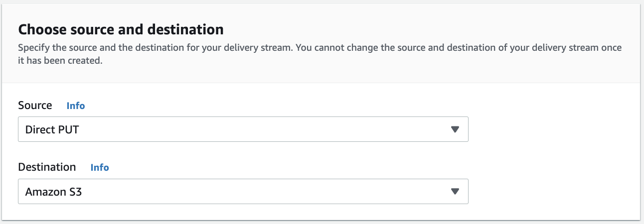This screenshot has width=644, height=224.
Task: Click blank area right of the heading
Action: (424, 29)
